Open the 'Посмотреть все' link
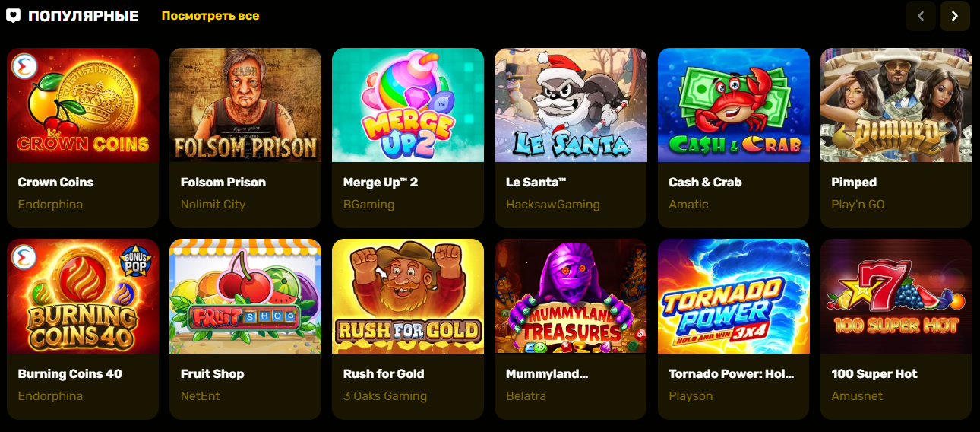 tap(210, 16)
